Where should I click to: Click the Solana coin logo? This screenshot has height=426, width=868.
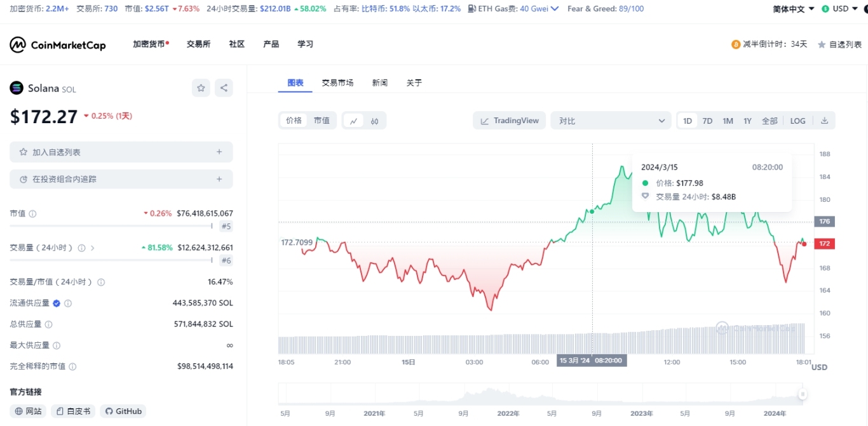(17, 88)
